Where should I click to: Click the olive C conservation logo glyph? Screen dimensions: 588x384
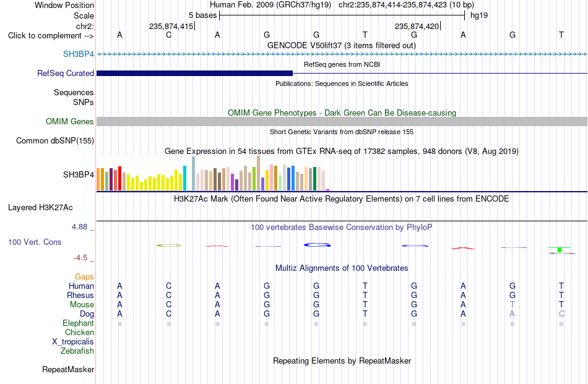[x=169, y=245]
